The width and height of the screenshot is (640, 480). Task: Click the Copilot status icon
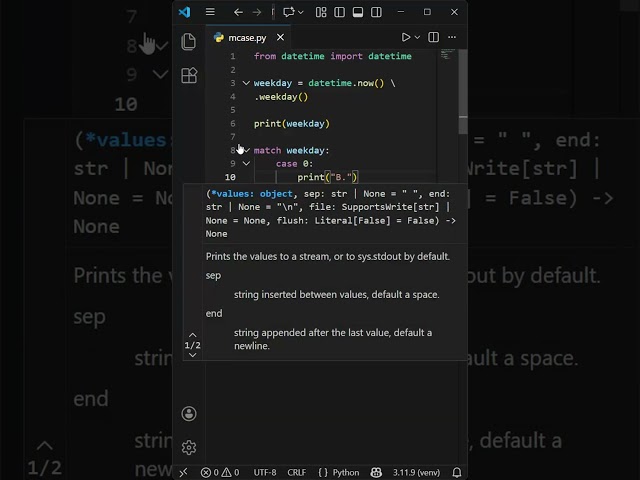[x=376, y=472]
